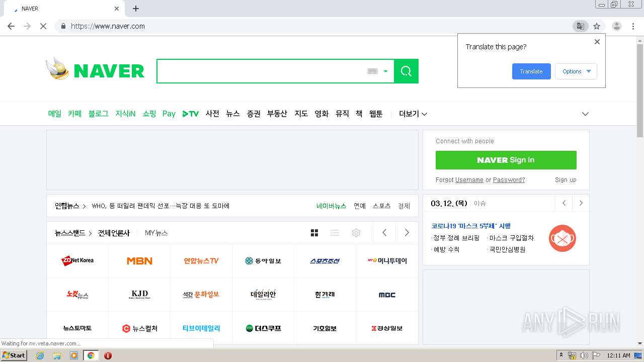Open the Windows Start menu
The height and width of the screenshot is (362, 644).
(14, 355)
